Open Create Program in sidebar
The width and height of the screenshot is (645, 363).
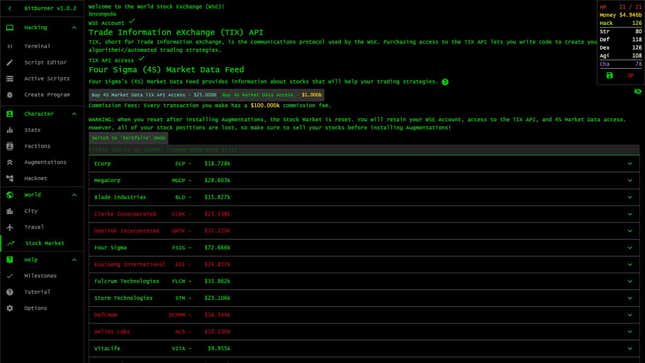tap(46, 95)
